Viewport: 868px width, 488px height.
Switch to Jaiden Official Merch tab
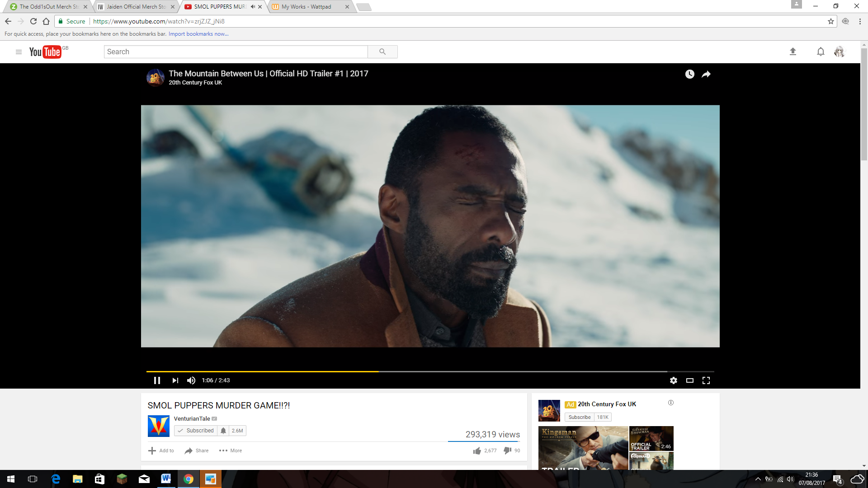[136, 7]
